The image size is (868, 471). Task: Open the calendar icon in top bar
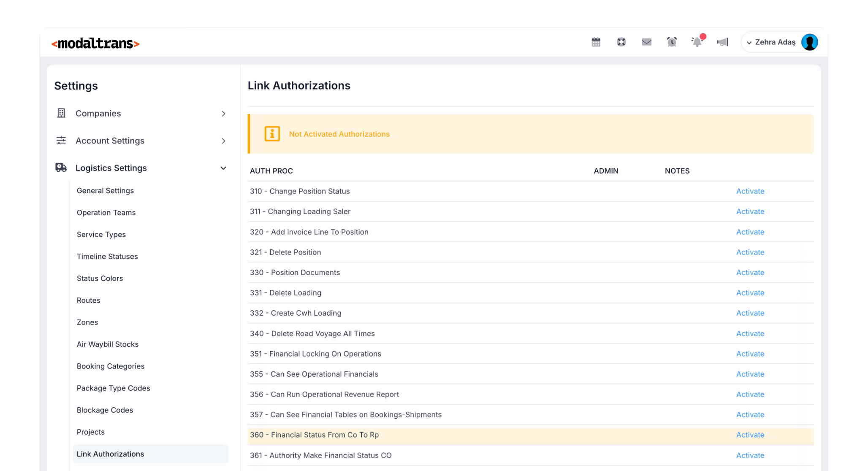pyautogui.click(x=596, y=42)
